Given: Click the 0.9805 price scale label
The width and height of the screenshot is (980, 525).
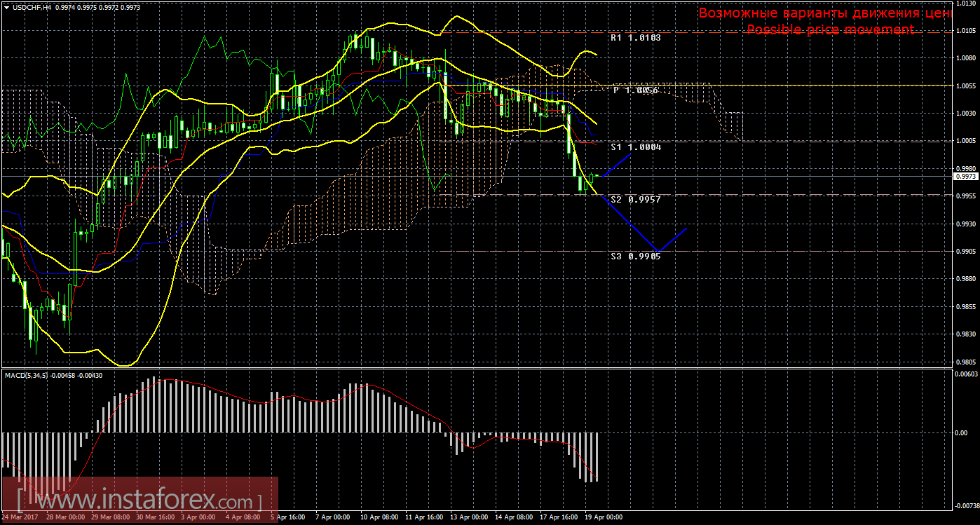Looking at the screenshot, I should tap(965, 362).
